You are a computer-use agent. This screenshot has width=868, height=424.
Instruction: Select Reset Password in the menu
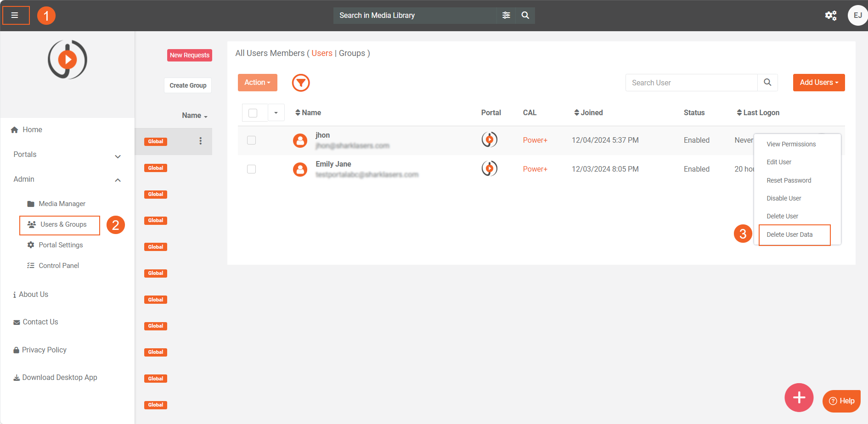tap(789, 180)
